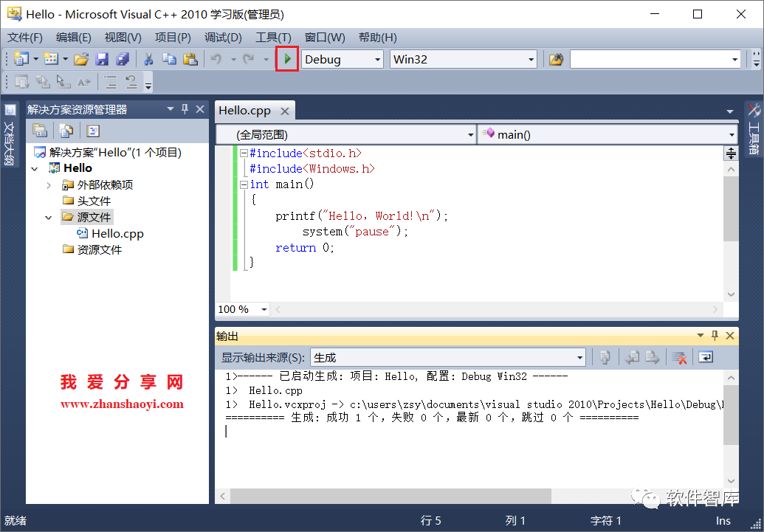Open the 工具(T) menu

coord(273,38)
